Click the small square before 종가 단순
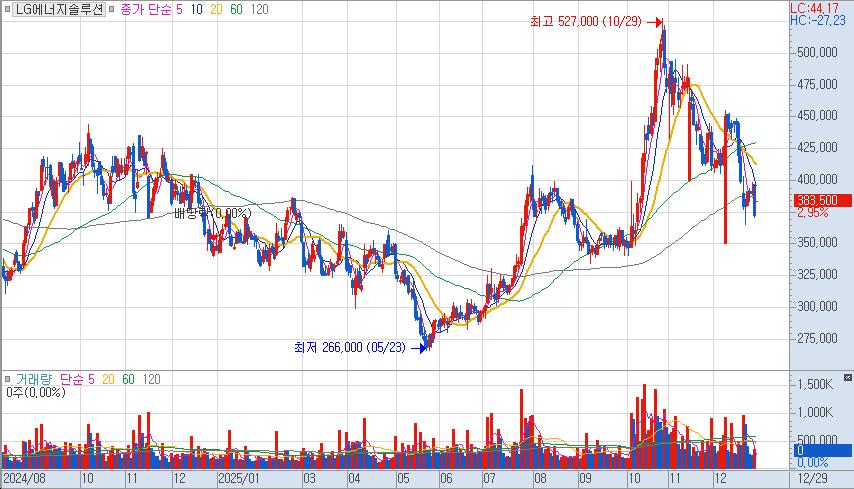This screenshot has width=854, height=489. tap(113, 9)
